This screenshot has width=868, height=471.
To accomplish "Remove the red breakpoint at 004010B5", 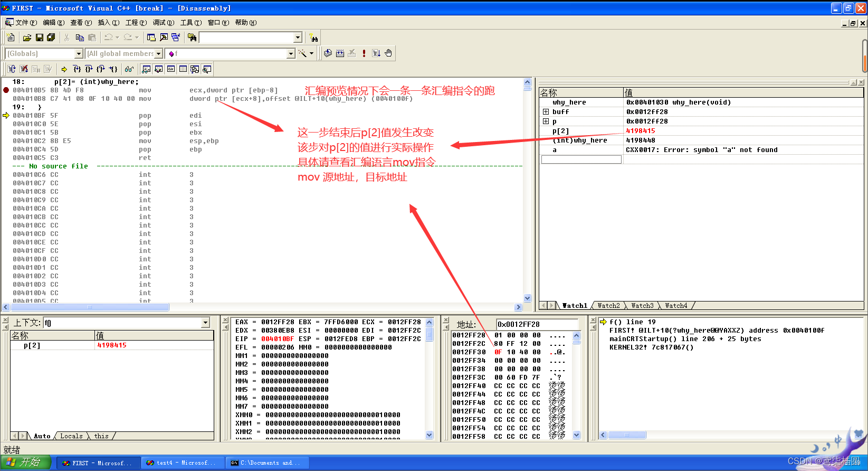I will click(x=6, y=90).
